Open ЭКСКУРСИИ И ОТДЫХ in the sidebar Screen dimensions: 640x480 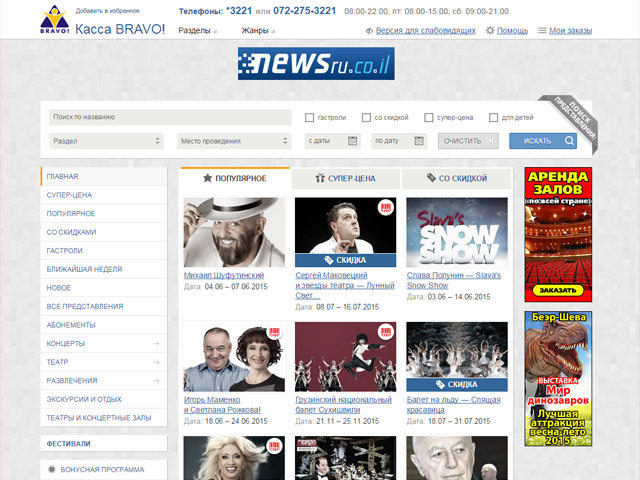[x=104, y=399]
